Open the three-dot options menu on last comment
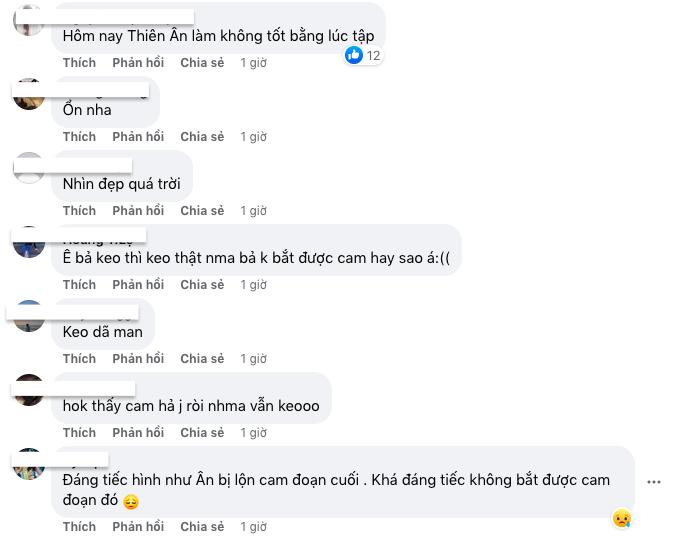675x539 pixels. 653,482
